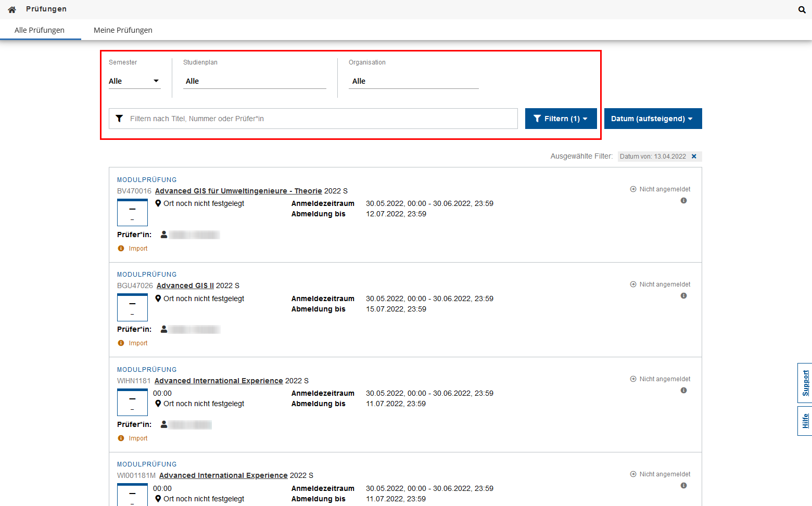Screen dimensions: 812x506
Task: Click Import warning icon under BV470016 exam
Action: click(x=121, y=249)
